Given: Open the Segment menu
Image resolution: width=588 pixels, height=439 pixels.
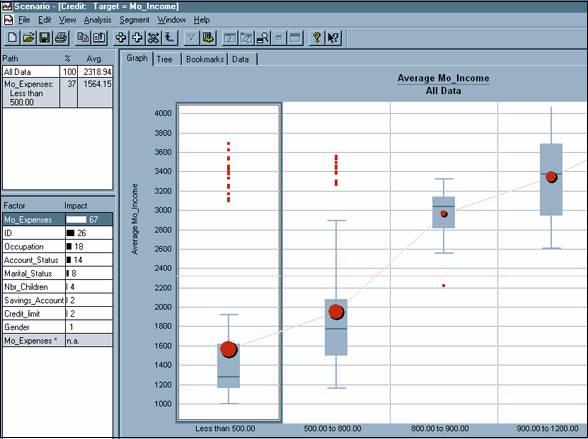Looking at the screenshot, I should click(134, 20).
